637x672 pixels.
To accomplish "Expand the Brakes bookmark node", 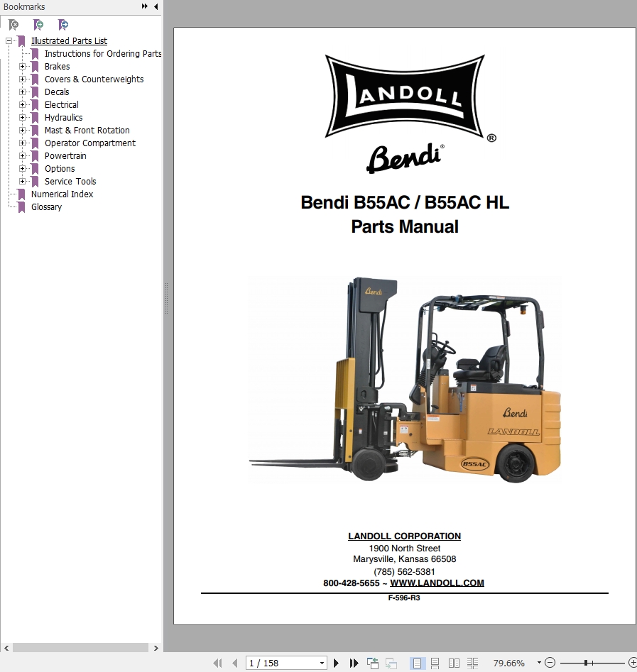I will click(22, 67).
